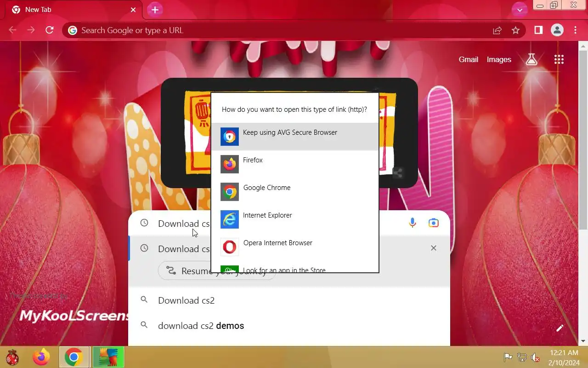The height and width of the screenshot is (368, 588).
Task: Open the Gmail link
Action: click(x=469, y=59)
